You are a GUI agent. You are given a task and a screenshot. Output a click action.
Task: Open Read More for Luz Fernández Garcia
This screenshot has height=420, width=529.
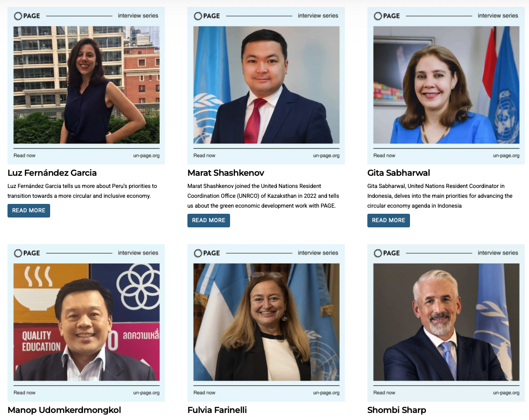click(29, 210)
